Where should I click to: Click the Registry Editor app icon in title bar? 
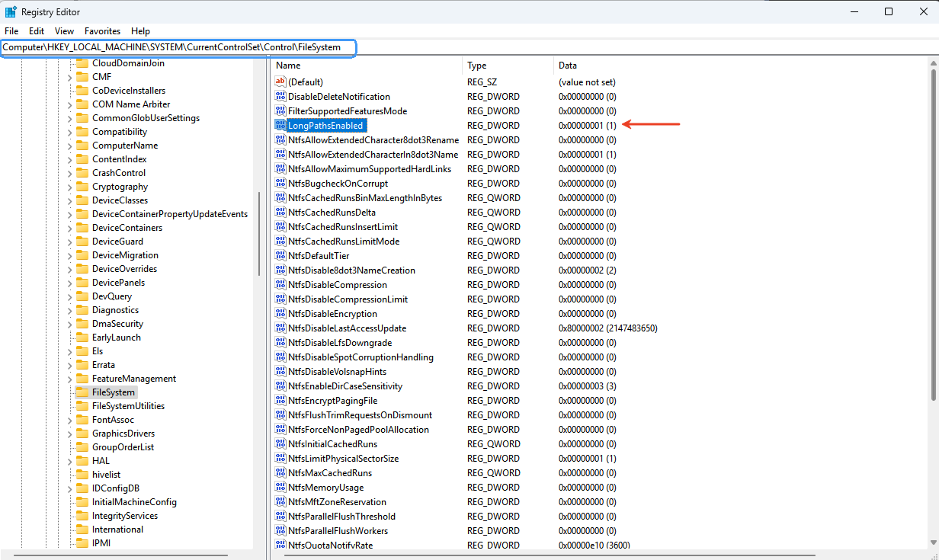point(11,12)
